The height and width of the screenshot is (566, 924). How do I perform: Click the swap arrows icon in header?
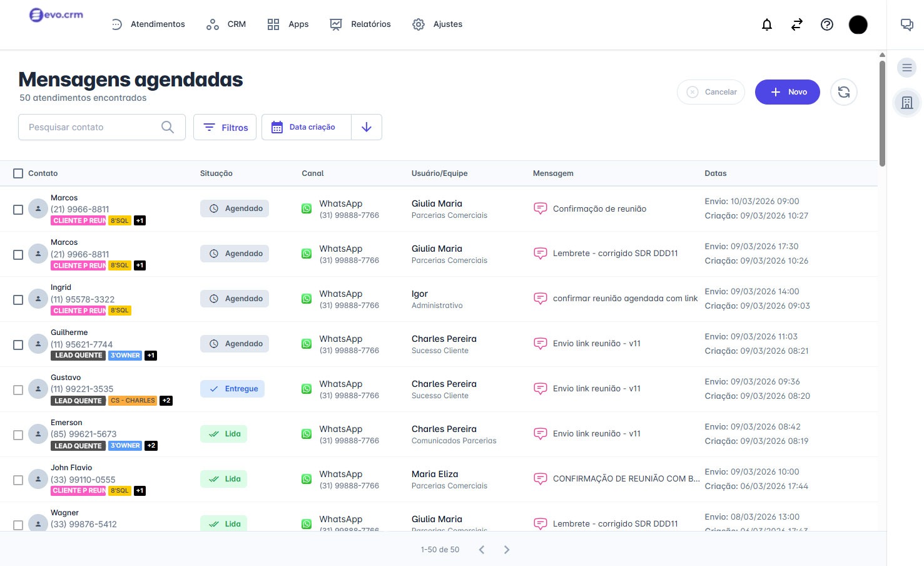point(796,24)
